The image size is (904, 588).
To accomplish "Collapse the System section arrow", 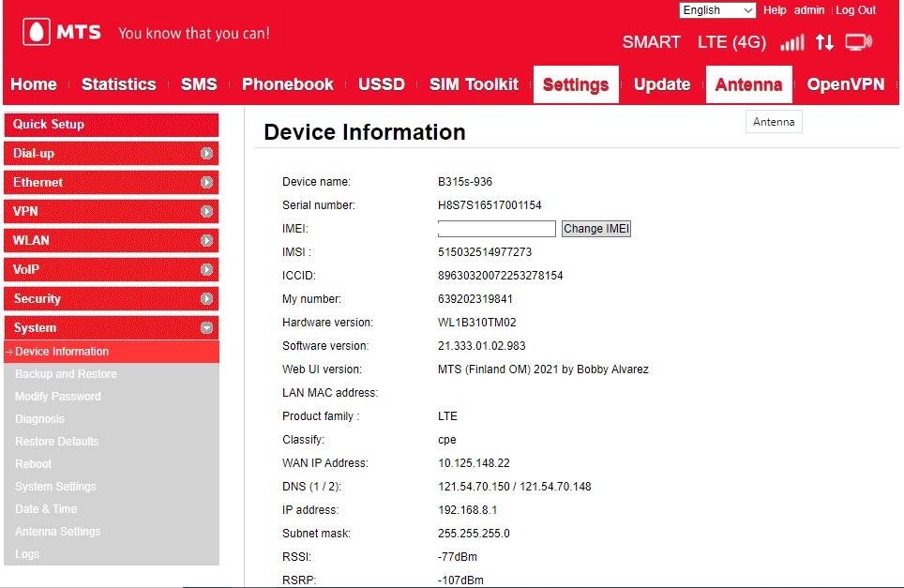I will (x=206, y=327).
